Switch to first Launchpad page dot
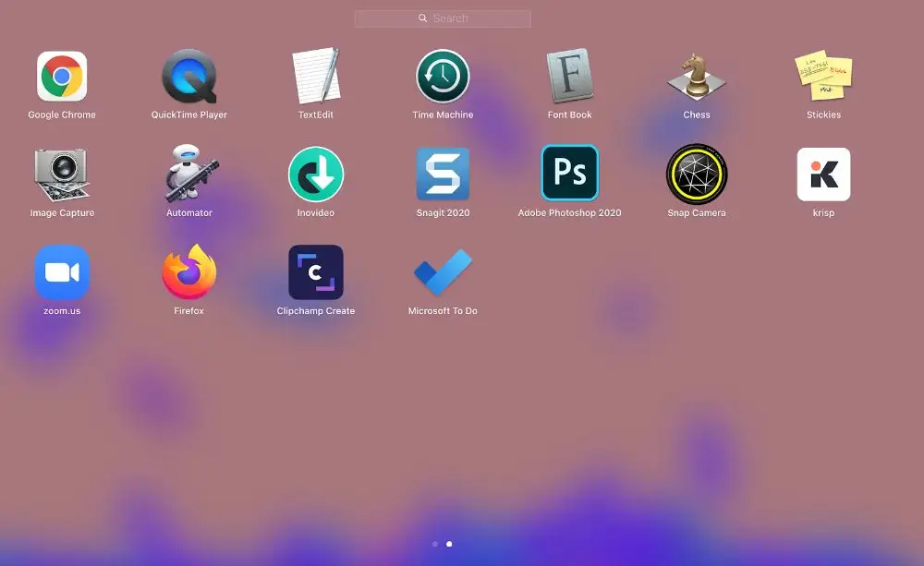The width and height of the screenshot is (924, 566). pyautogui.click(x=435, y=544)
